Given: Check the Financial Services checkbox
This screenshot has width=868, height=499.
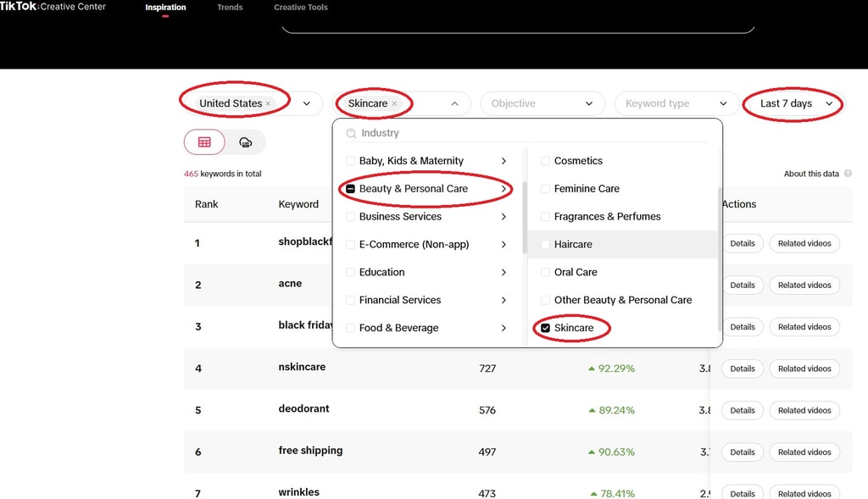Looking at the screenshot, I should pyautogui.click(x=350, y=300).
